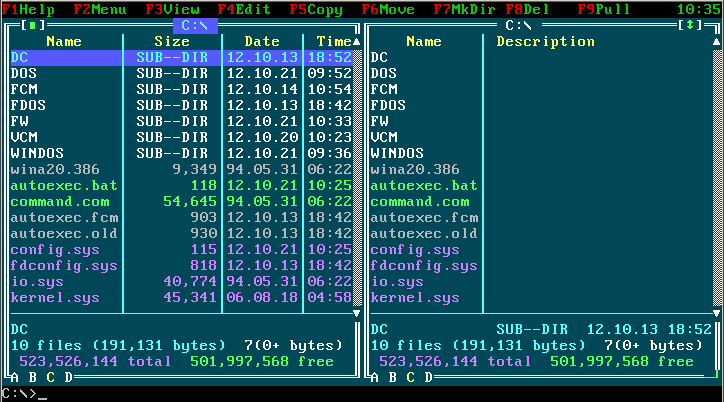Screen dimensions: 724x402
Task: Switch left panel to drive A
Action: (14, 377)
